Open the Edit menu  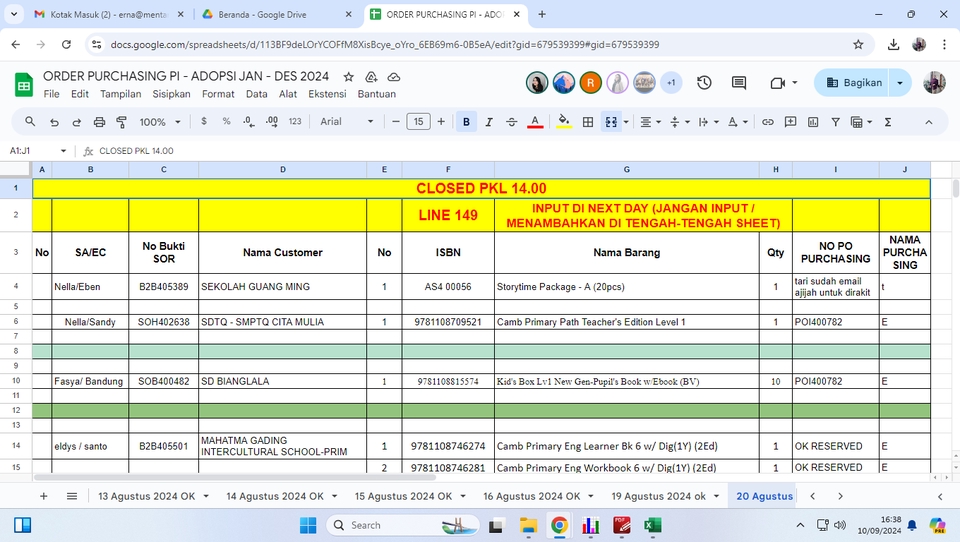click(x=80, y=94)
